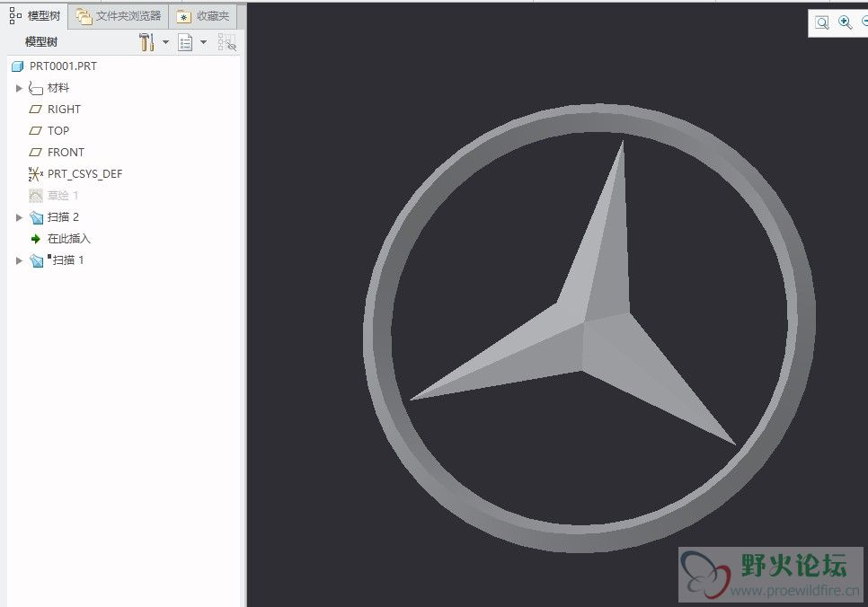
Task: Click the zoom in magnifier icon
Action: point(845,22)
